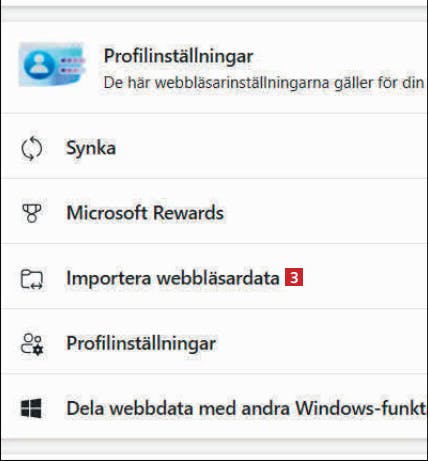Click the Synka circular arrows icon
Screen dimensions: 428x461
click(x=32, y=148)
